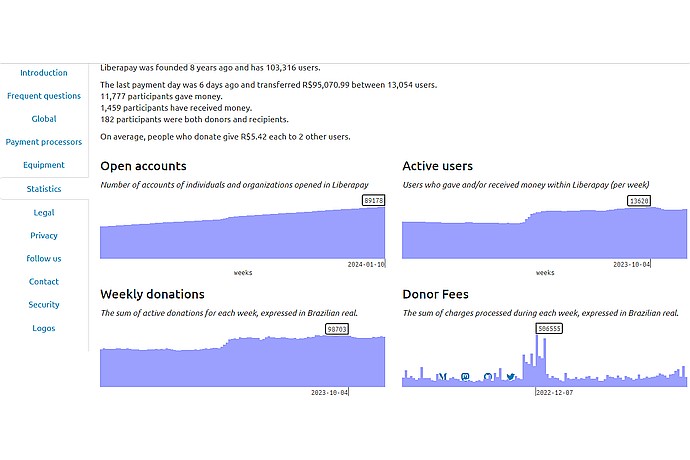Click date label 2024-01-10 on chart
Screen dimensions: 690x460
pyautogui.click(x=366, y=264)
